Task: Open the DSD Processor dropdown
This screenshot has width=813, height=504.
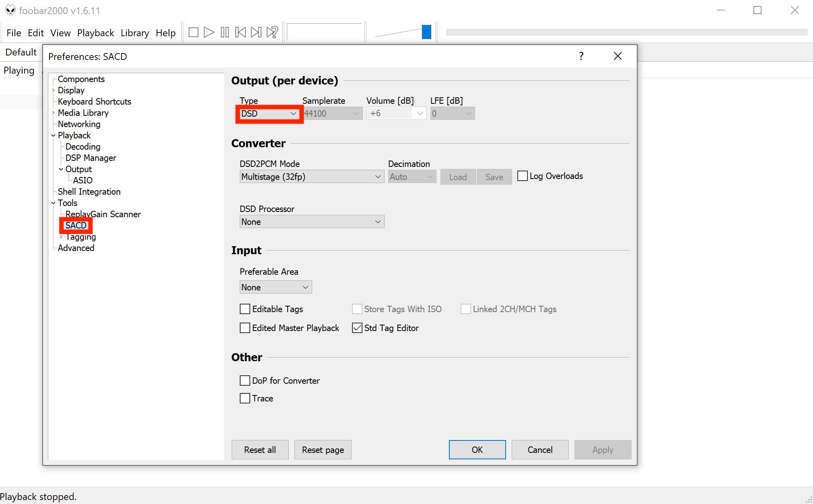Action: click(x=312, y=222)
